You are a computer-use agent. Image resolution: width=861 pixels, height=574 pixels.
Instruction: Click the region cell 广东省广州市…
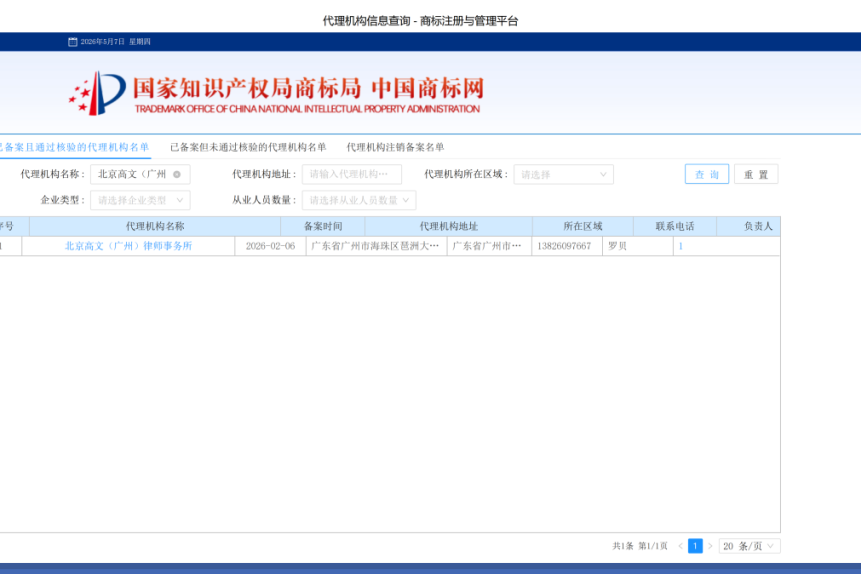(x=489, y=246)
